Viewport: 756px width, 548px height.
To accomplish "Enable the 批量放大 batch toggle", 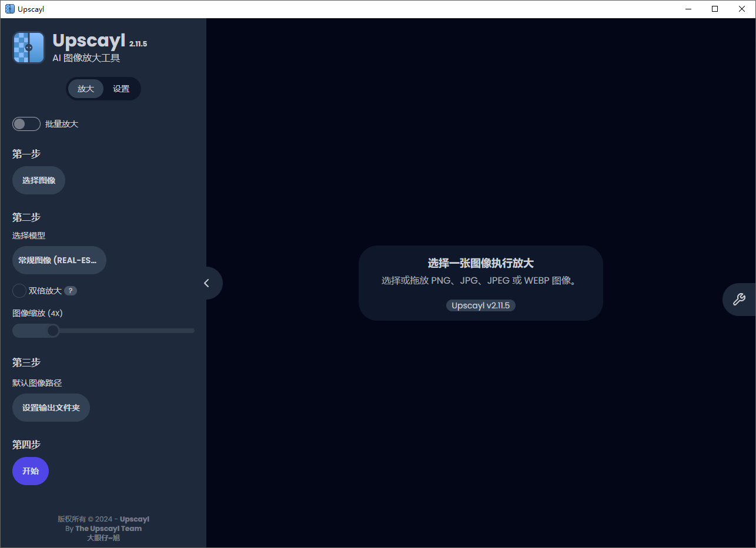I will (26, 124).
